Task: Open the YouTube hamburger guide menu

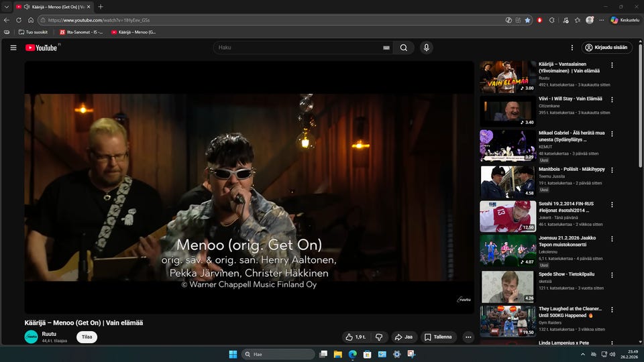Action: click(x=13, y=48)
